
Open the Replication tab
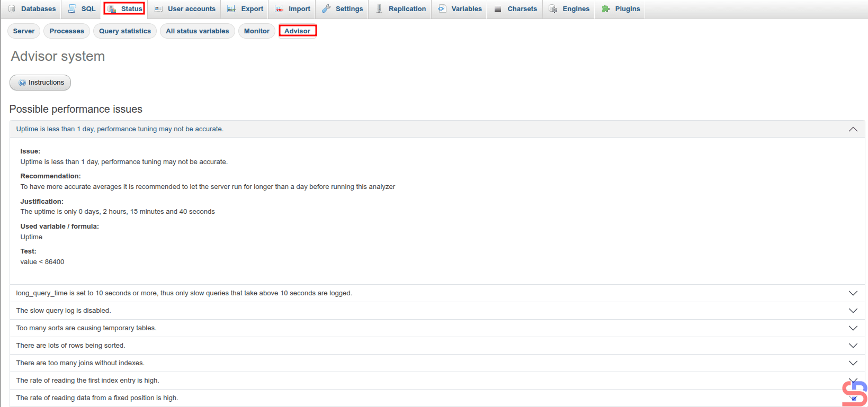[407, 9]
